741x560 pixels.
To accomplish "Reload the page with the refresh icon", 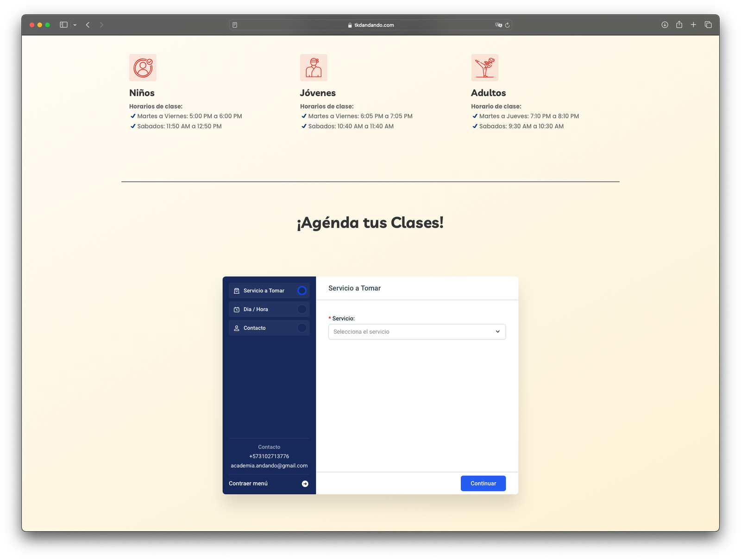I will click(507, 25).
